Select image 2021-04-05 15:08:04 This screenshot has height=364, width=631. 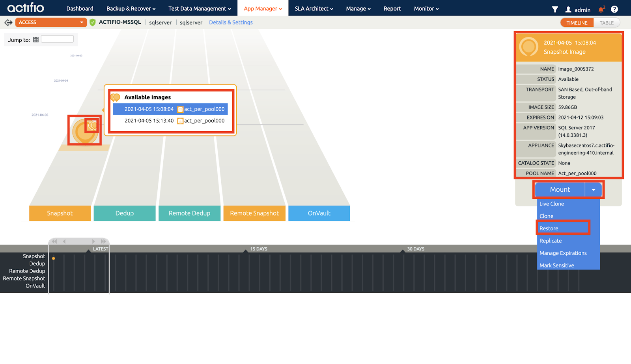[x=170, y=109]
